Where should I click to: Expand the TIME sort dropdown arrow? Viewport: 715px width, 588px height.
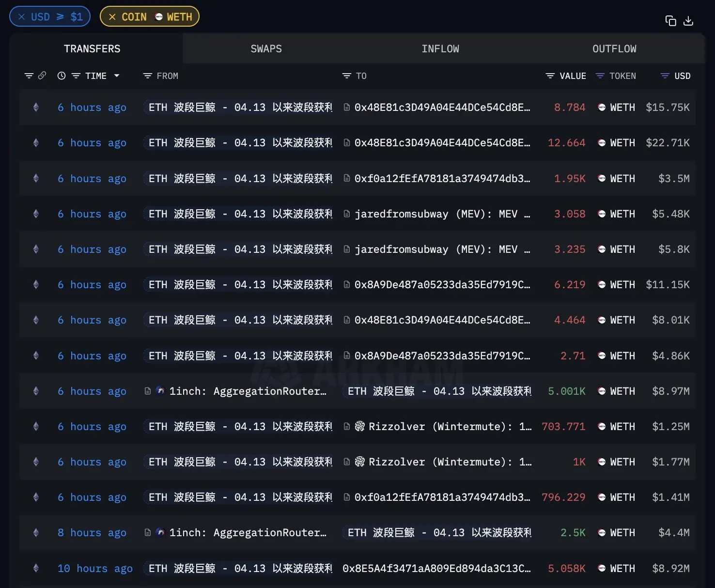click(117, 76)
